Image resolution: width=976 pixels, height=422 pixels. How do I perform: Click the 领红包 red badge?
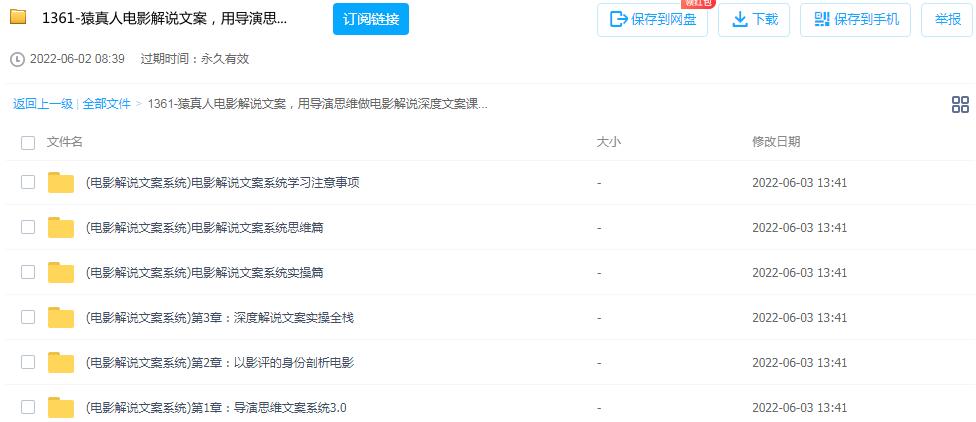698,3
